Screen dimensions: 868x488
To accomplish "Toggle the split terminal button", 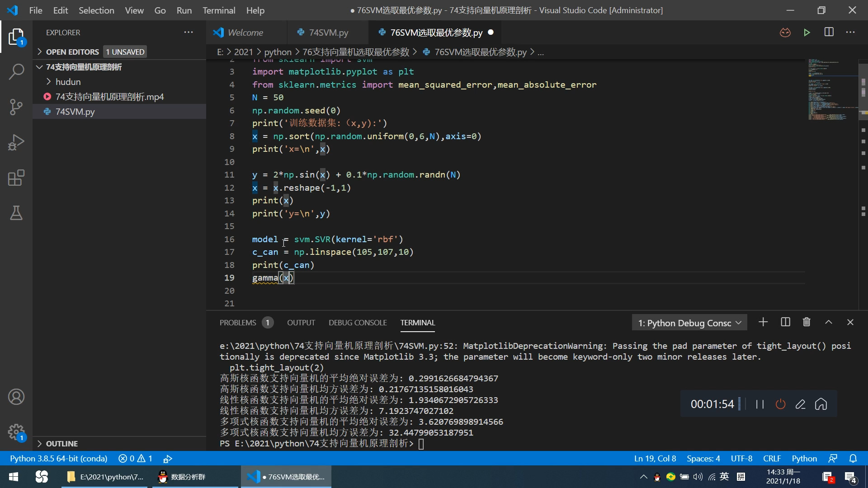I will click(x=785, y=322).
